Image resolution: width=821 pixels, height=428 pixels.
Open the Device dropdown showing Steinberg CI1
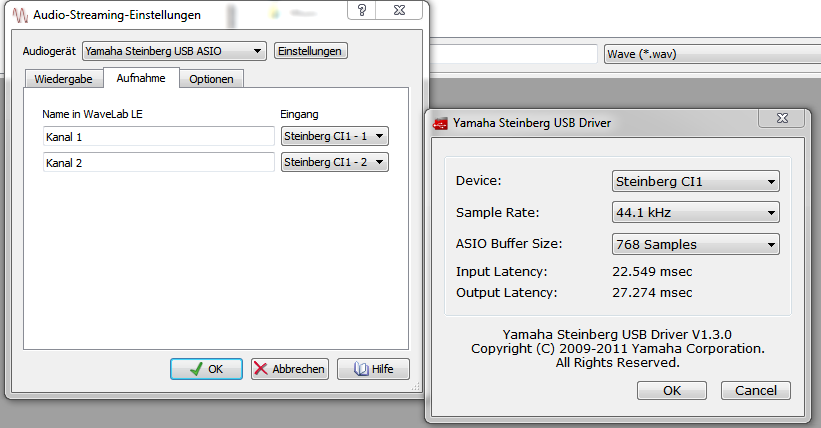pos(695,181)
